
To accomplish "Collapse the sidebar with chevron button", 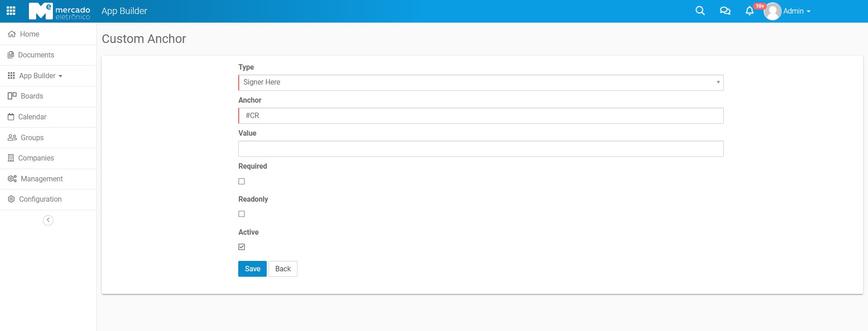I will (x=48, y=220).
